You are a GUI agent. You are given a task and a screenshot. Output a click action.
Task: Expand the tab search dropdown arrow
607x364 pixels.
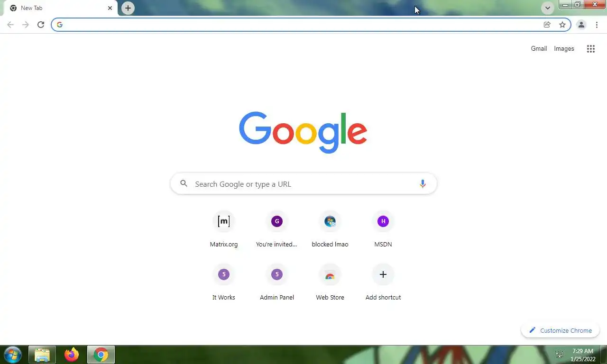tap(548, 8)
